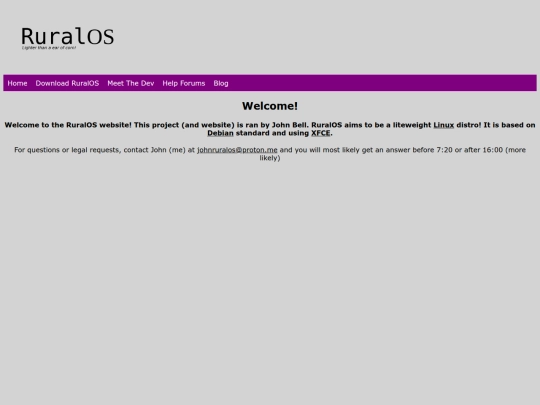Image resolution: width=540 pixels, height=405 pixels.
Task: Go to Download RuralOS page
Action: pos(67,83)
